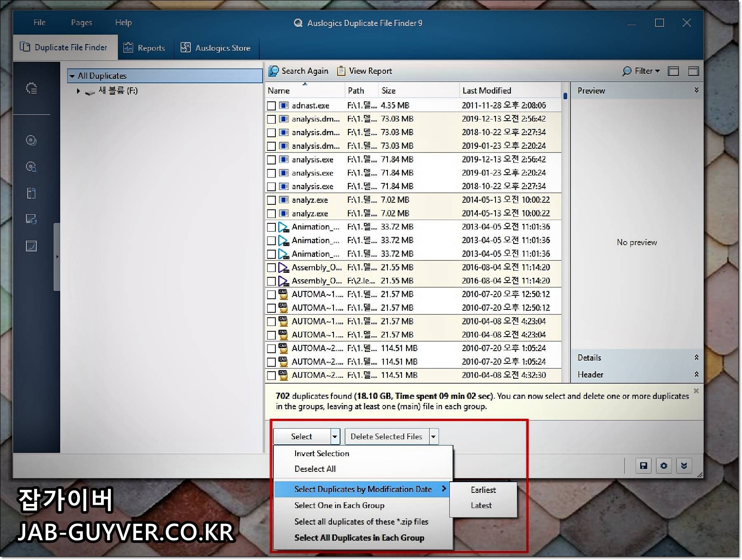
Task: Open the Pages menu
Action: click(x=81, y=23)
